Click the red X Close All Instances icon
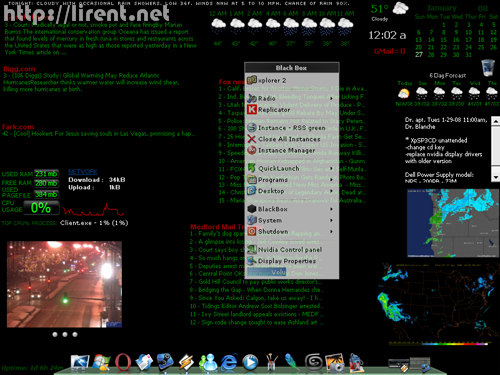 click(252, 139)
